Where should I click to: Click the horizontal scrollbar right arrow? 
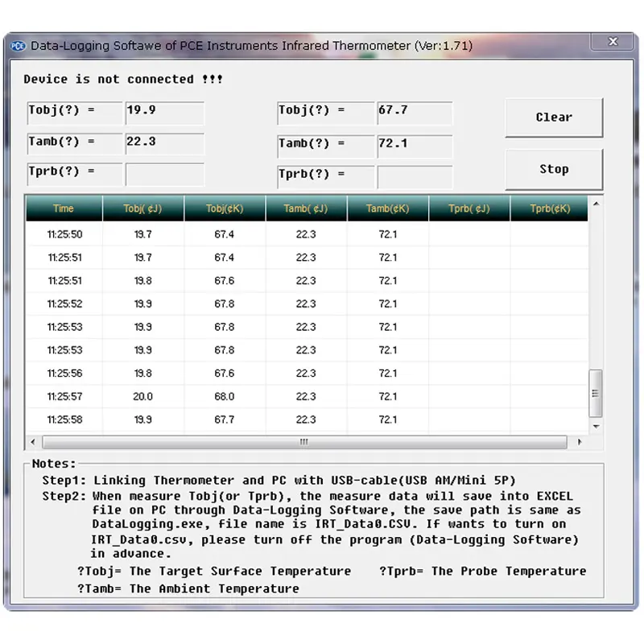click(x=580, y=442)
